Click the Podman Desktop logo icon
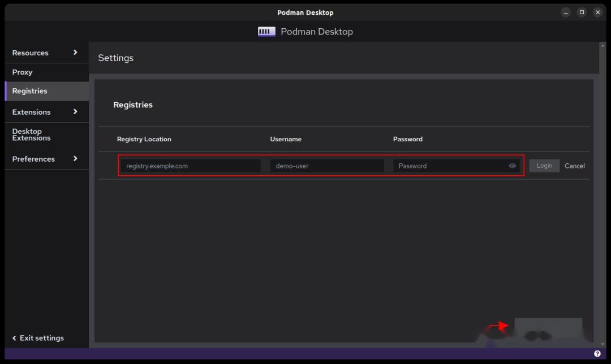The width and height of the screenshot is (611, 364). coord(266,32)
